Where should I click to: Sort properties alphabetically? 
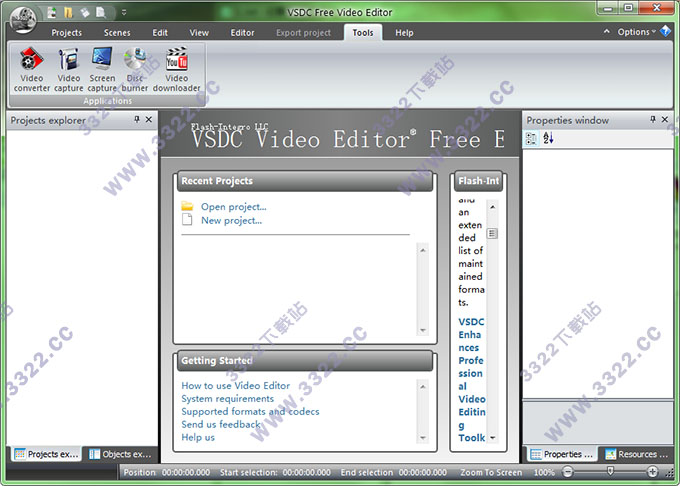[x=548, y=138]
